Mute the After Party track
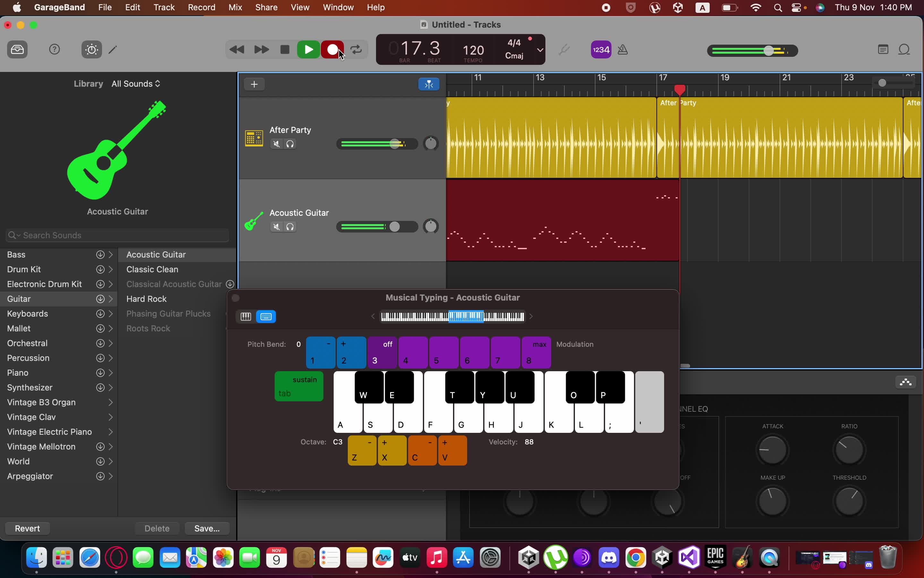This screenshot has width=924, height=578. 277,144
